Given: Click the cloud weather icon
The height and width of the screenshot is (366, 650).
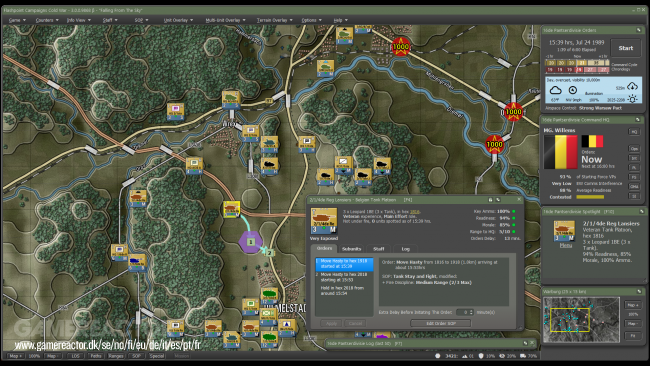Looking at the screenshot, I should (555, 90).
